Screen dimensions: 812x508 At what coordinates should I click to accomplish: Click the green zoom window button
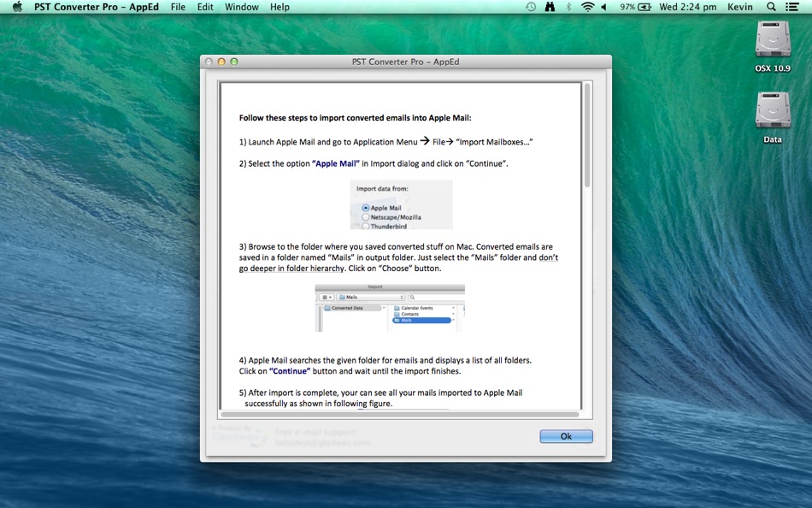[234, 62]
